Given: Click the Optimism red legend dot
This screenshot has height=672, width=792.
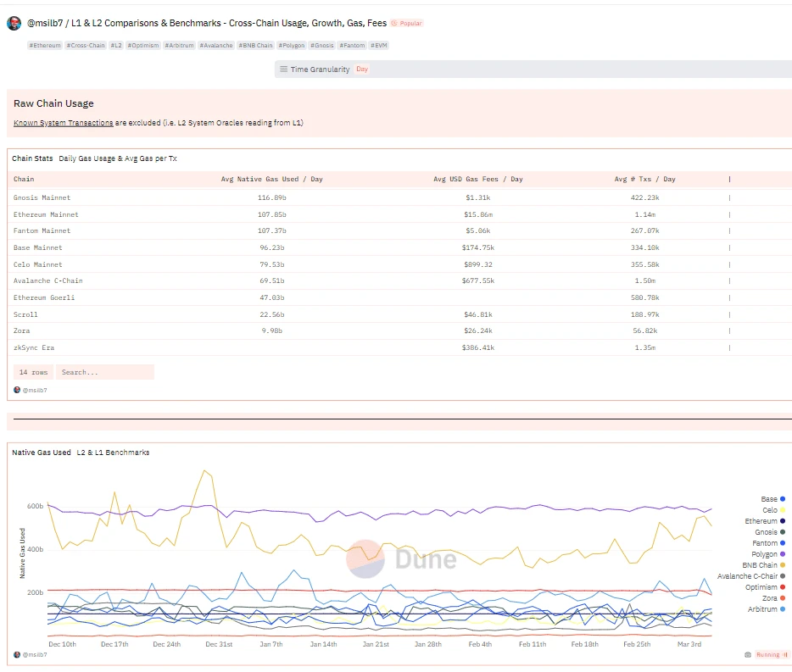Looking at the screenshot, I should pos(782,587).
